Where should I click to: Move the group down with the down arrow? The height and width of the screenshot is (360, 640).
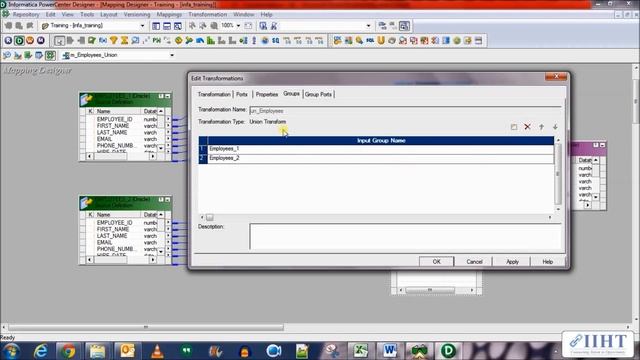(555, 127)
